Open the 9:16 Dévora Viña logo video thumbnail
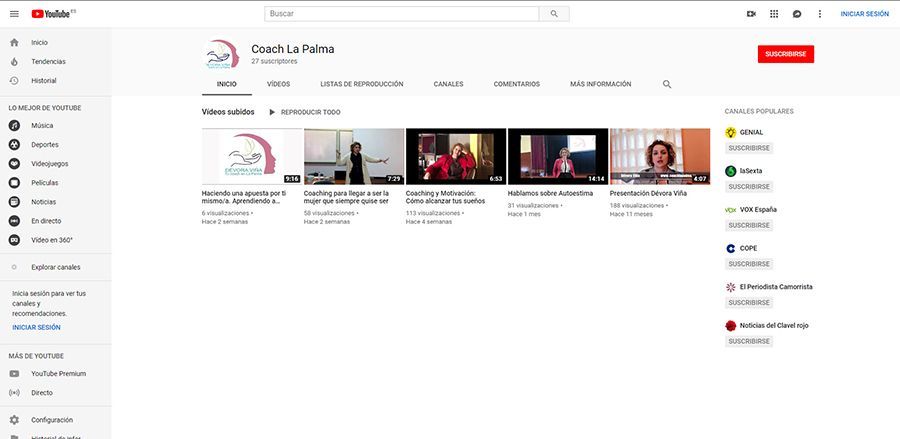Viewport: 900px width, 439px height. pyautogui.click(x=252, y=156)
